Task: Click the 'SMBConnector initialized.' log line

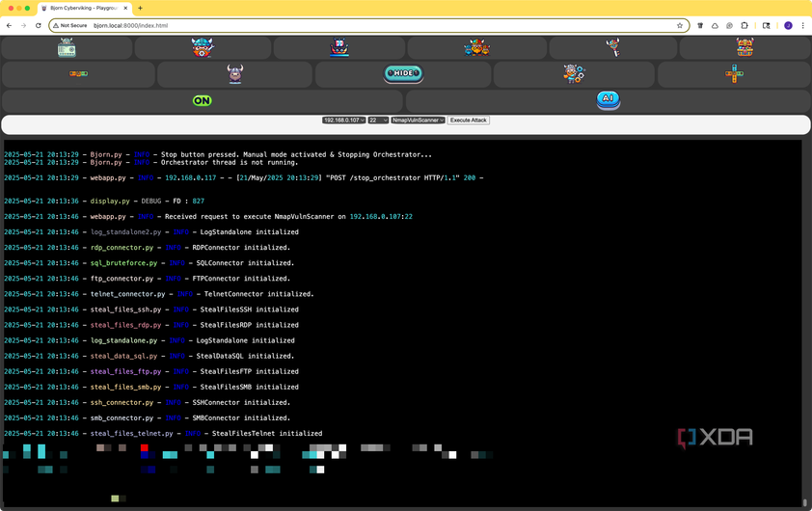Action: (148, 418)
